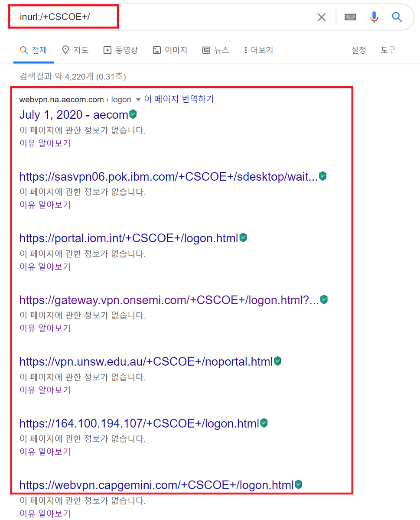
Task: Open the 164.100.194.107 logon.html result
Action: [x=139, y=423]
